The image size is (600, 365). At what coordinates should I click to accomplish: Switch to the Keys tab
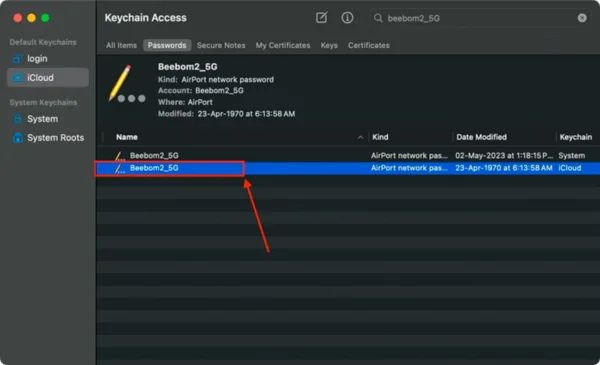329,45
